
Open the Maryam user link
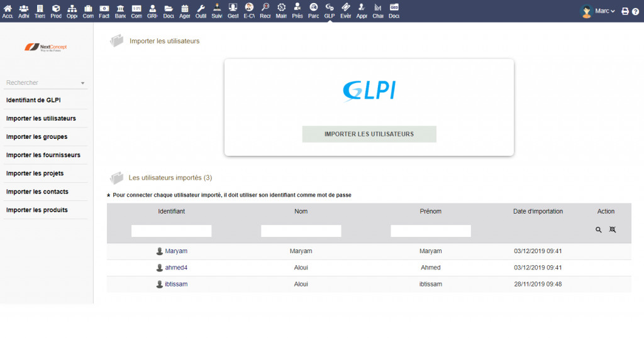[176, 251]
